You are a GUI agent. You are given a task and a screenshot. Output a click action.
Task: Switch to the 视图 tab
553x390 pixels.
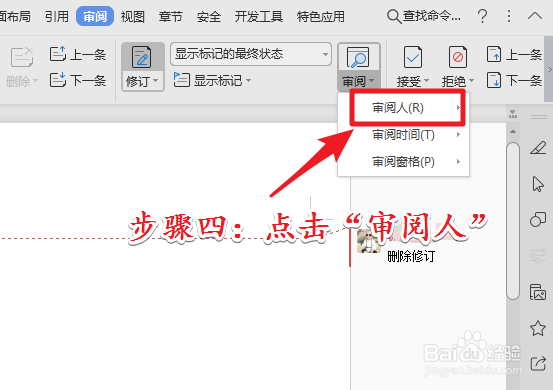point(133,16)
